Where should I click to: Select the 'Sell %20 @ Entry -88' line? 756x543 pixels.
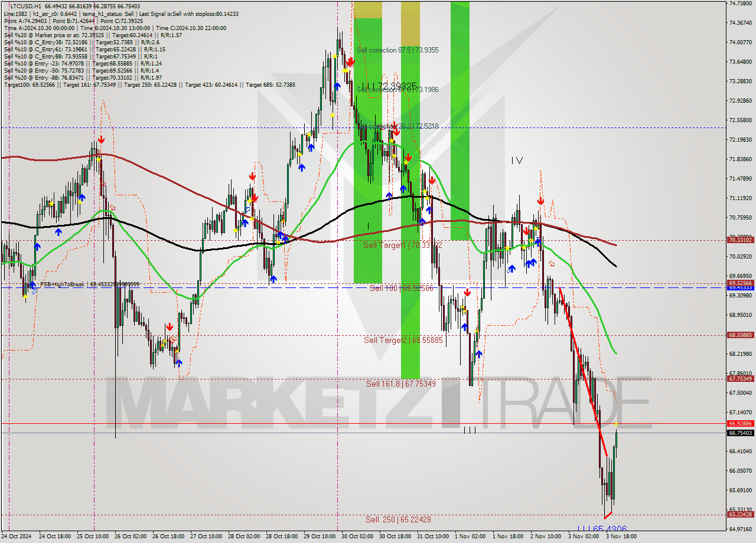83,77
